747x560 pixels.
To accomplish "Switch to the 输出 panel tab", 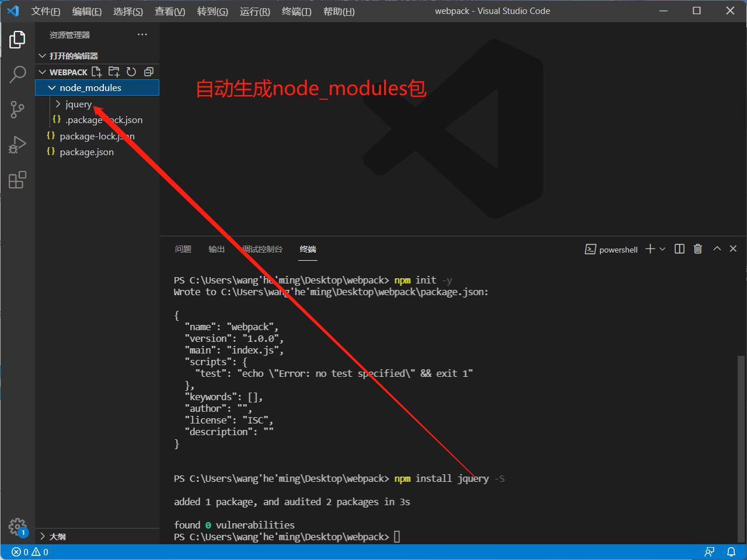I will [x=217, y=249].
